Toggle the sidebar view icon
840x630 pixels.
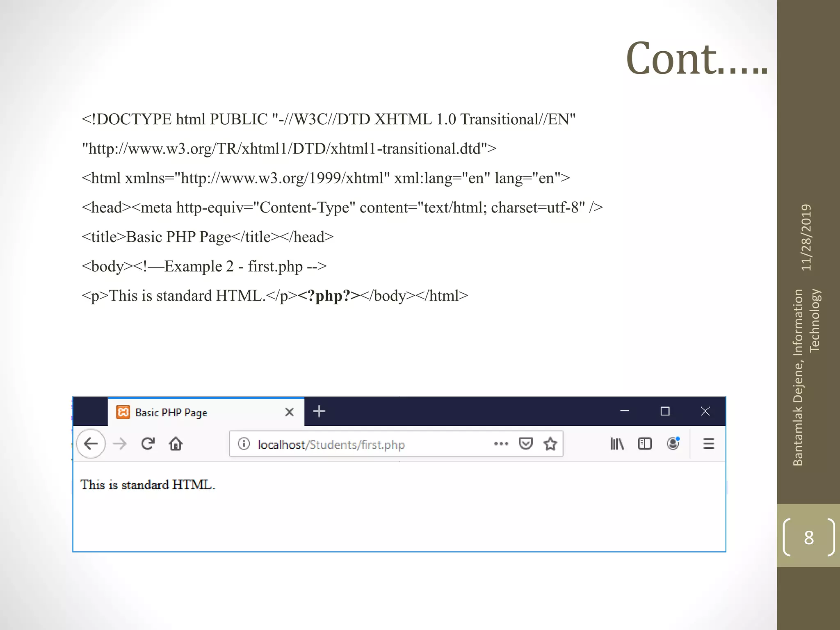(645, 444)
